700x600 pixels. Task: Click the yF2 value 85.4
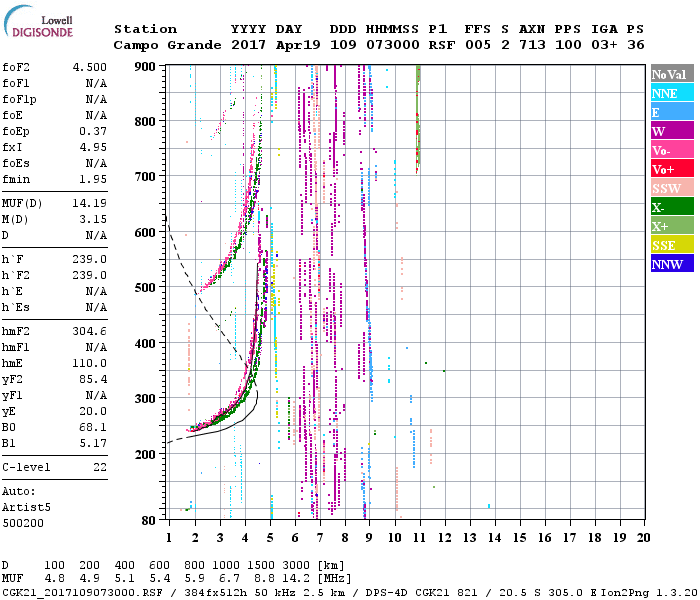pyautogui.click(x=93, y=379)
